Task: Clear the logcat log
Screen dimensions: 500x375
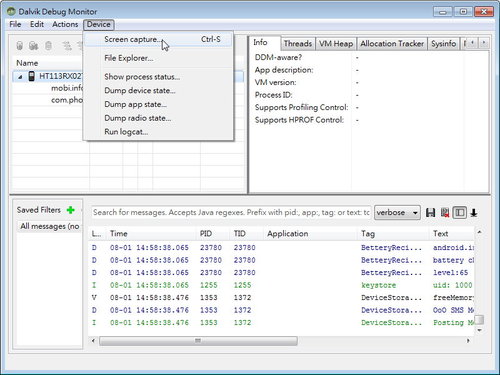Action: (445, 213)
